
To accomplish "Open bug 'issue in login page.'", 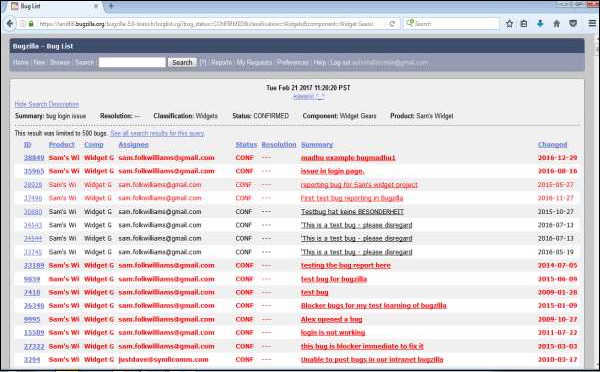I will pos(333,171).
